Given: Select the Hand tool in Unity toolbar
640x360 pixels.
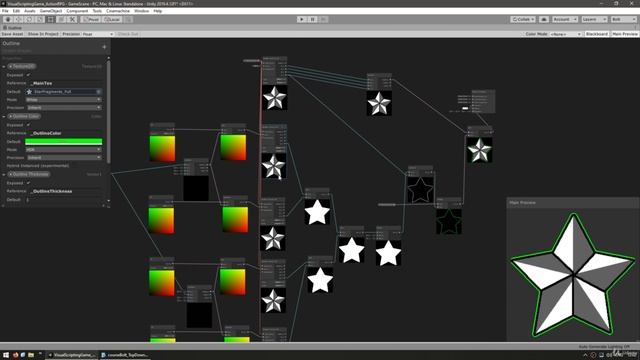Looking at the screenshot, I should pos(8,19).
